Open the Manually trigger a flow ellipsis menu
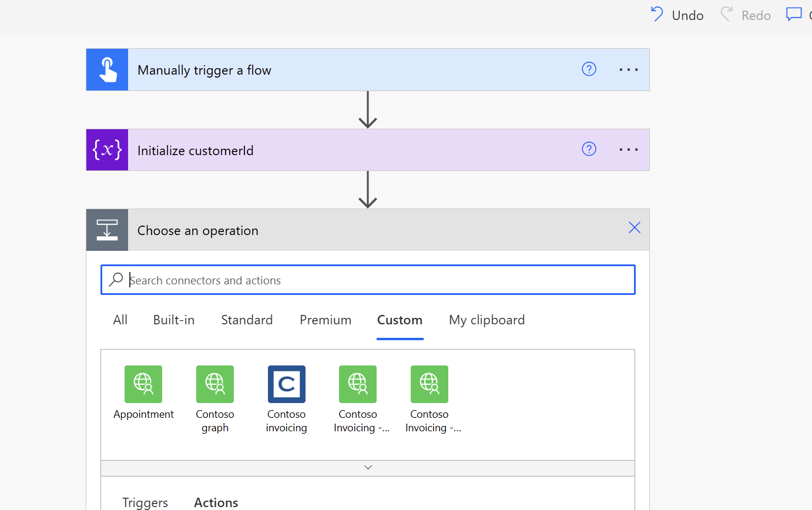The width and height of the screenshot is (812, 510). click(628, 70)
